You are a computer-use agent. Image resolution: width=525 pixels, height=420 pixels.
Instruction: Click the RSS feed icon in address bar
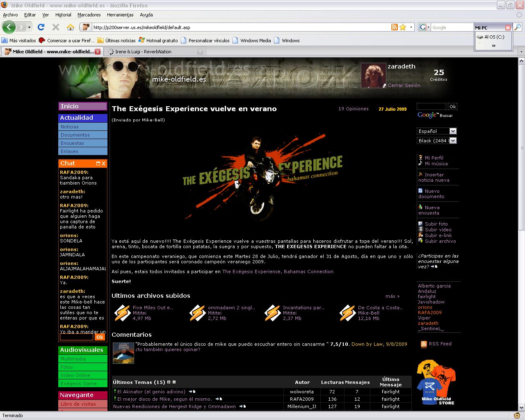tap(394, 27)
